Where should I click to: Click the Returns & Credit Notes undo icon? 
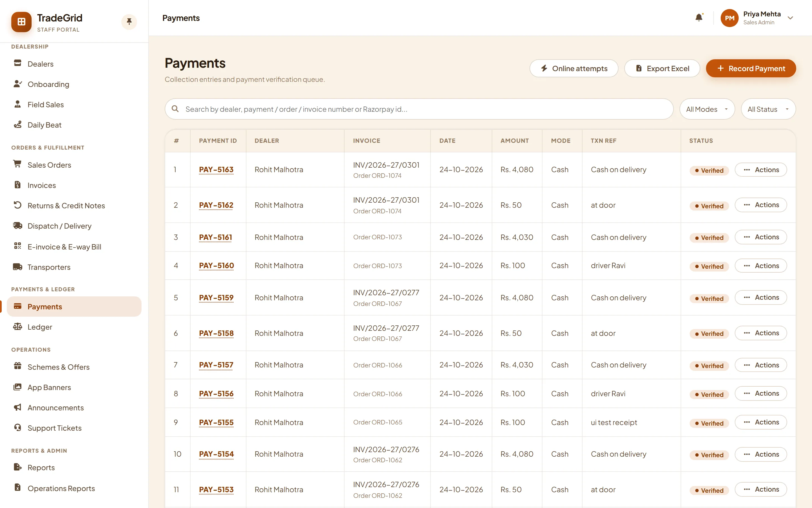pos(17,205)
